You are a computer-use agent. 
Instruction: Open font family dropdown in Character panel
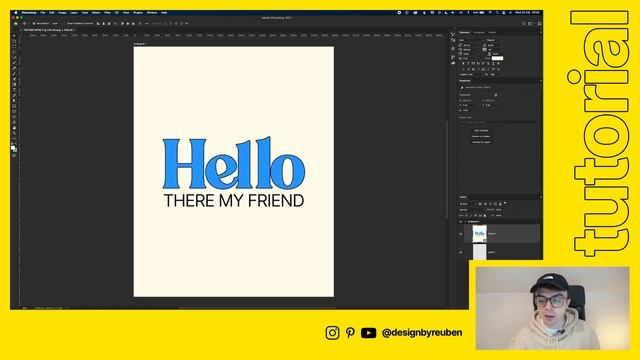coord(471,40)
